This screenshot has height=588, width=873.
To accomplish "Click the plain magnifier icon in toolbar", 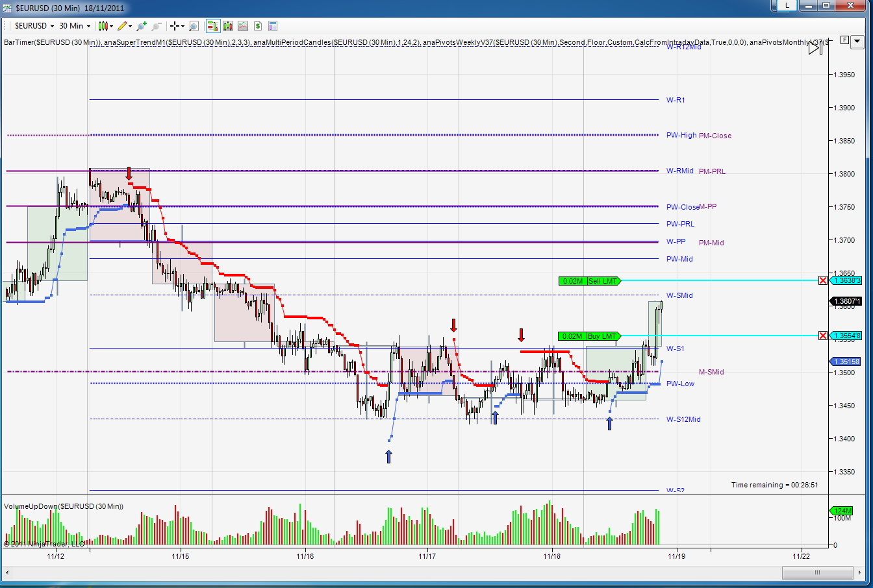I will tap(194, 26).
